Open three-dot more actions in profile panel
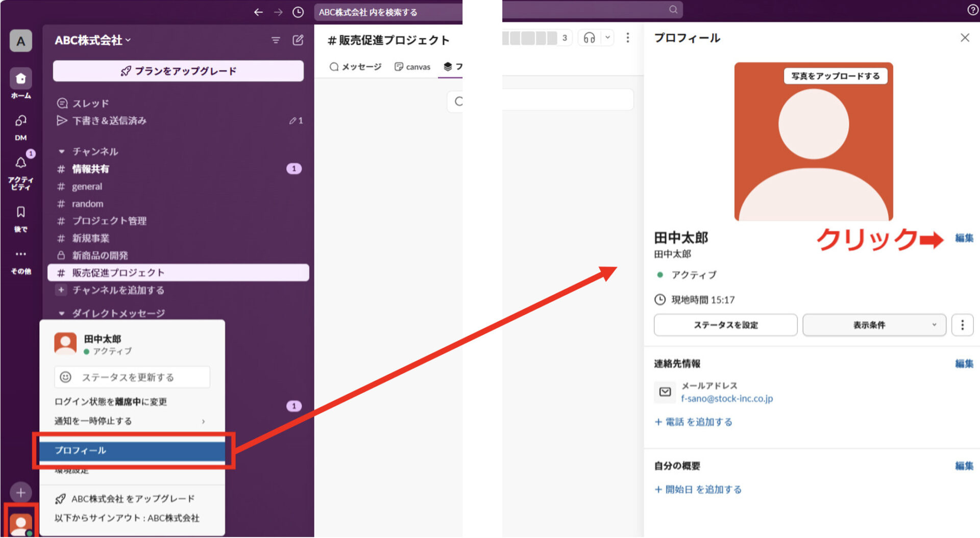 962,325
